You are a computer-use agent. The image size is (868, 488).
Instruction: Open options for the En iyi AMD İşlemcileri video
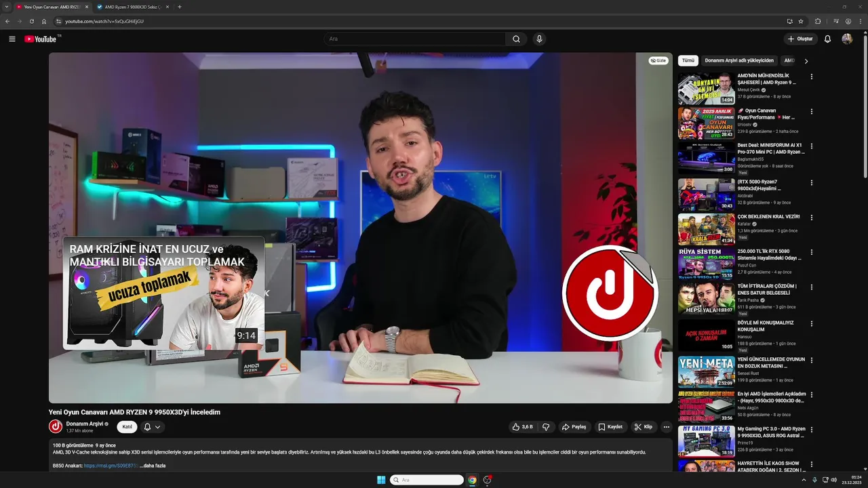[x=811, y=394]
